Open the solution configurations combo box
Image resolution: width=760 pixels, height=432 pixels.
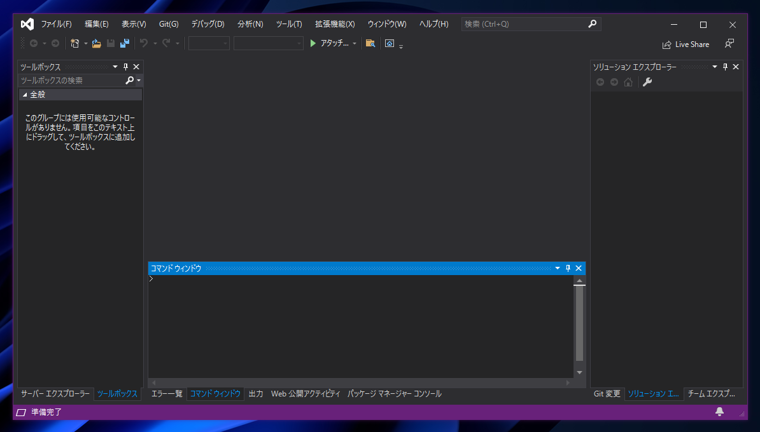coord(209,44)
